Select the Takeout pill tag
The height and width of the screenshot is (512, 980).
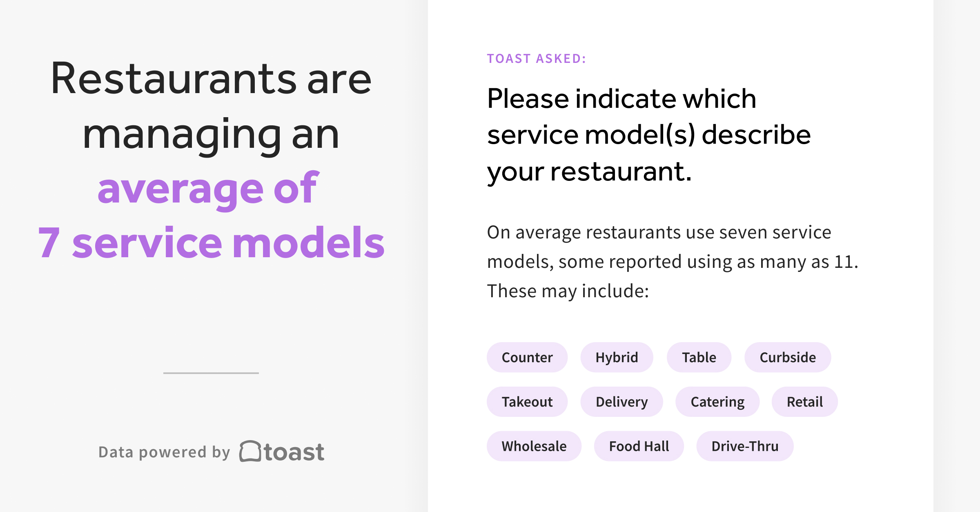click(x=527, y=402)
